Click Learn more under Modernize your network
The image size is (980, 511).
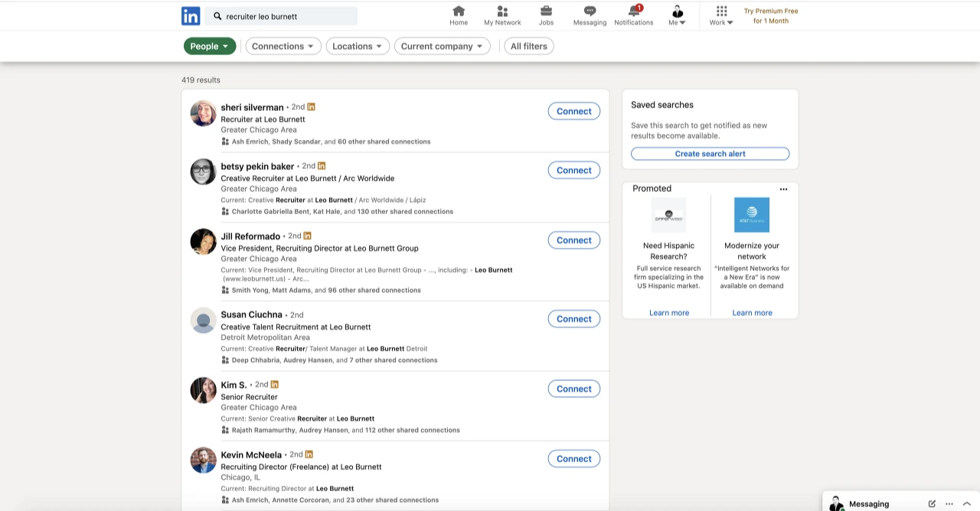click(x=752, y=313)
